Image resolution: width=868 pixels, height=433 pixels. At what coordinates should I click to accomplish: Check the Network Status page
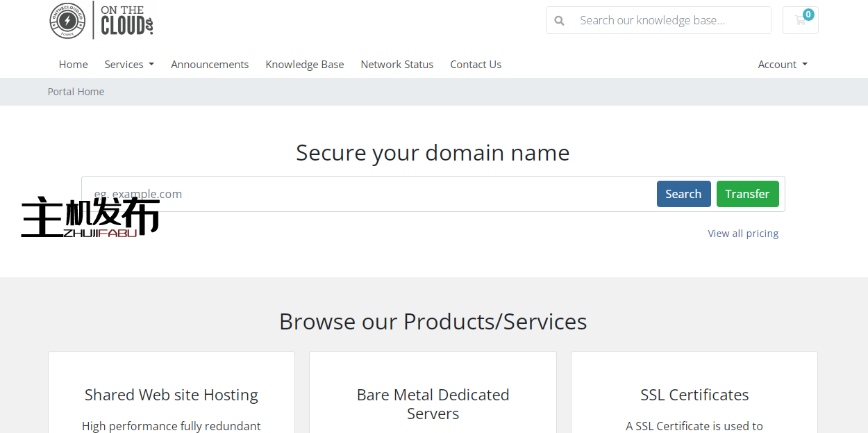397,65
